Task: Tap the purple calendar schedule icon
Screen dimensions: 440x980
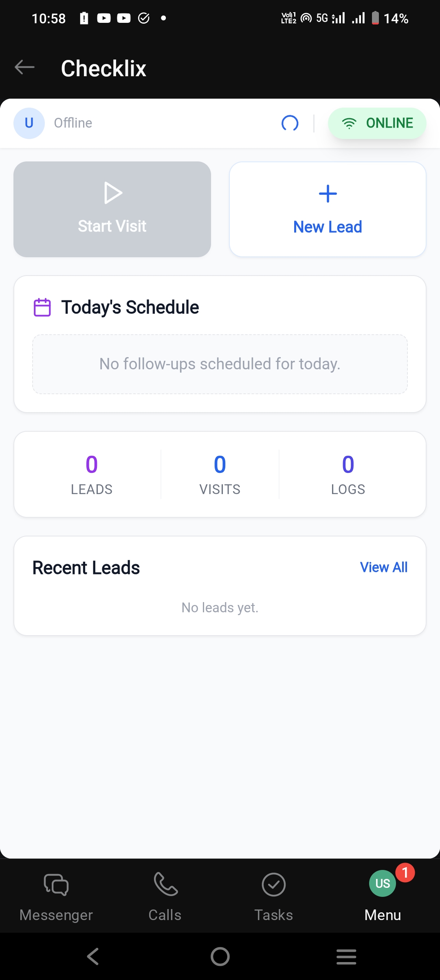Action: (x=42, y=307)
